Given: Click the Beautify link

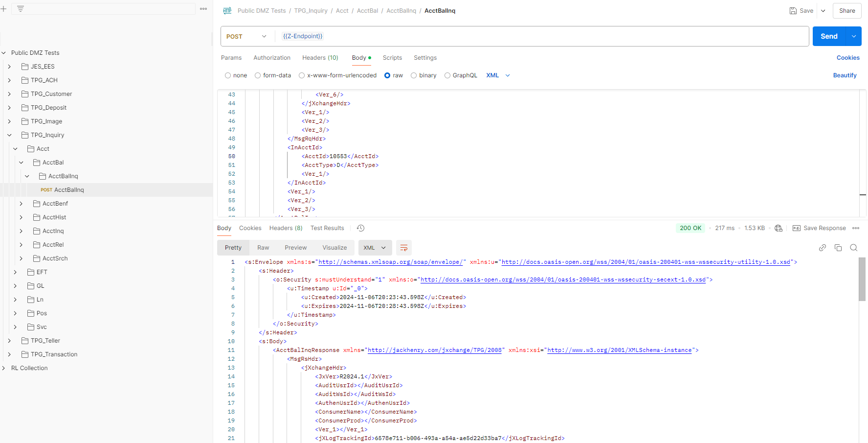Looking at the screenshot, I should tap(845, 75).
